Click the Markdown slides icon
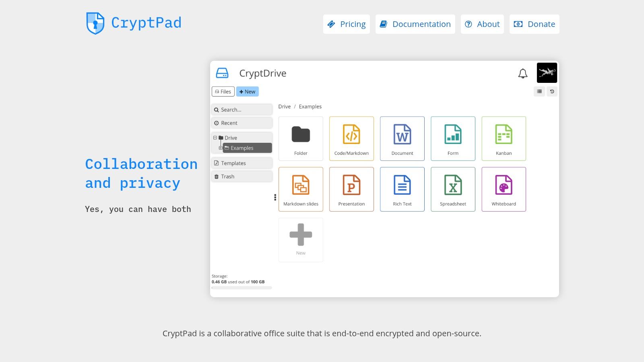The height and width of the screenshot is (362, 644). [x=301, y=189]
